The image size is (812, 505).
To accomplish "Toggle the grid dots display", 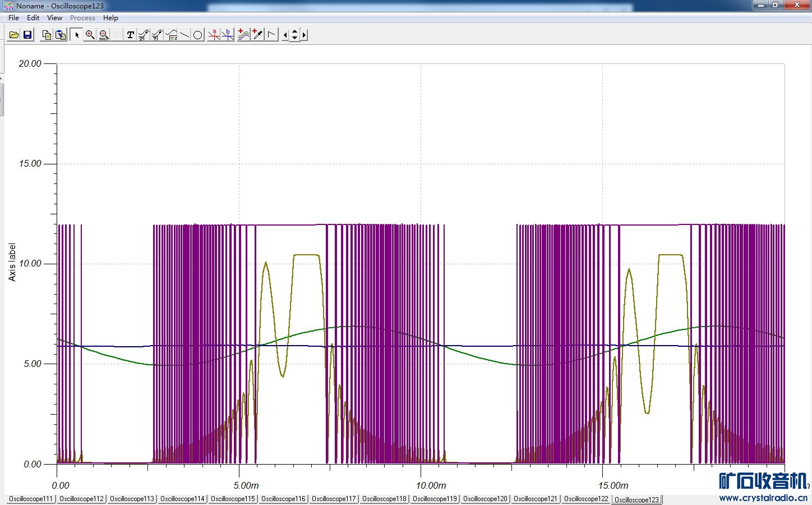I will pos(117,35).
